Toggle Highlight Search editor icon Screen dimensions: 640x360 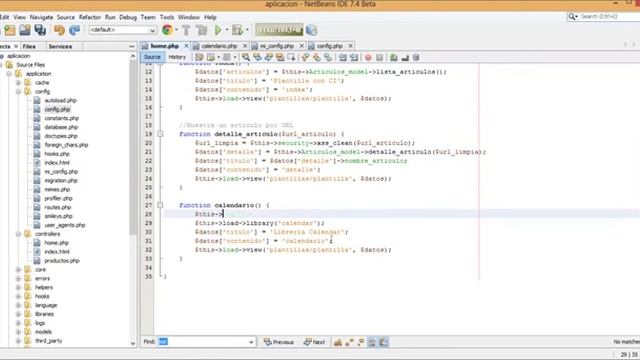[280, 58]
